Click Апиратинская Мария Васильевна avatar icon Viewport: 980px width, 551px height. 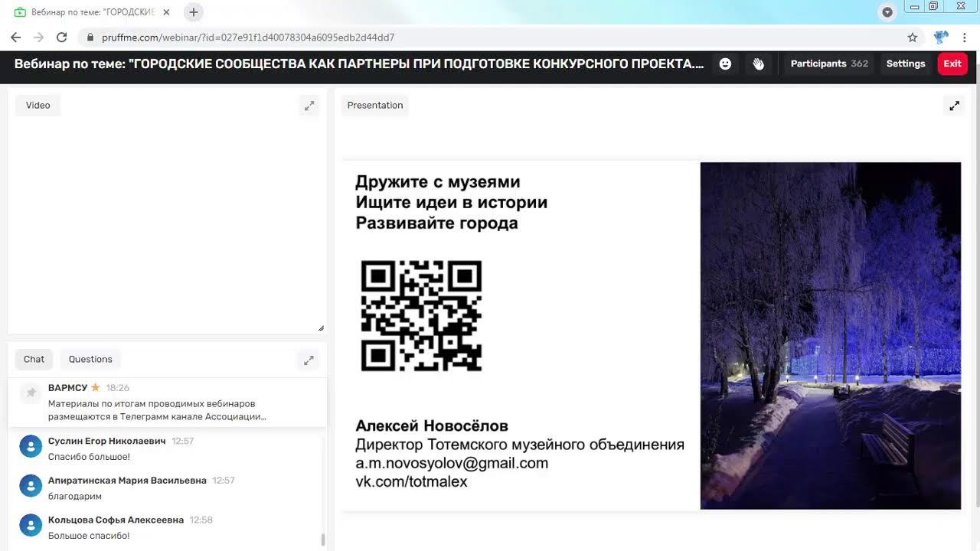pyautogui.click(x=31, y=486)
